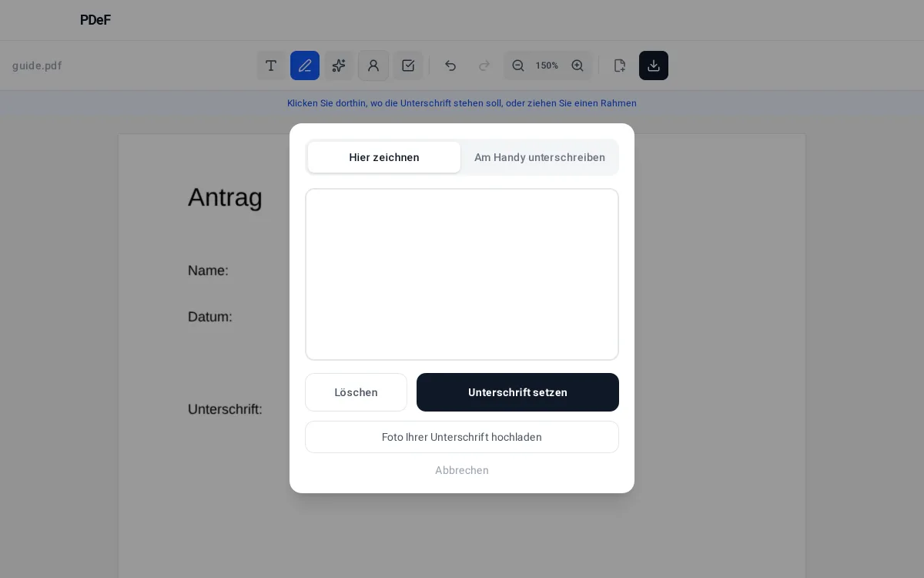Click the blue signature placement hint text
The width and height of the screenshot is (924, 578).
[x=462, y=103]
